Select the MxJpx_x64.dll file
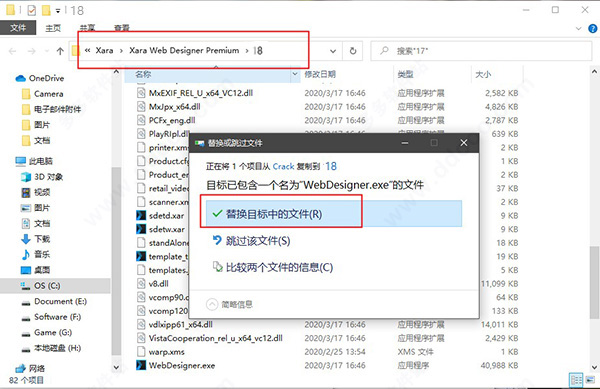 tap(174, 107)
